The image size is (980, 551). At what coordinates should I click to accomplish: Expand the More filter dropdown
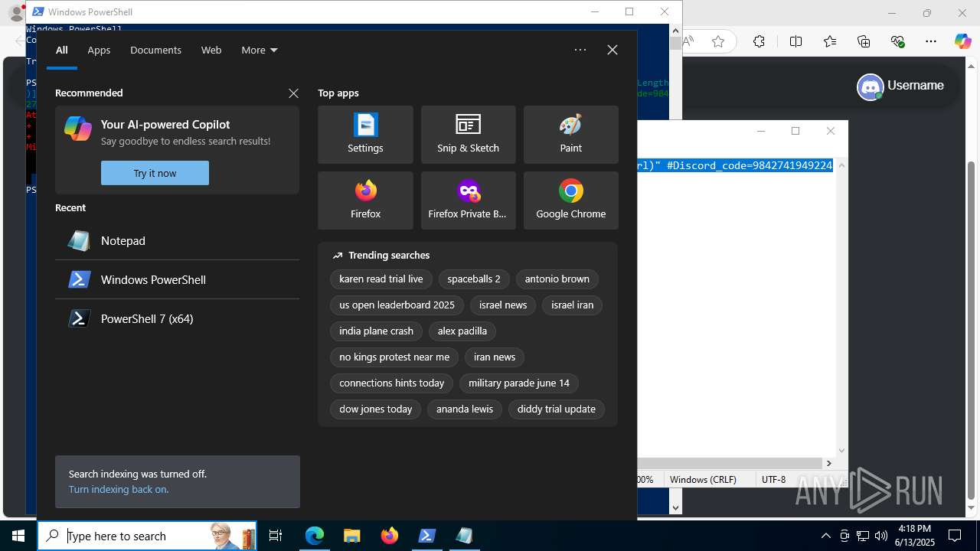click(x=260, y=50)
